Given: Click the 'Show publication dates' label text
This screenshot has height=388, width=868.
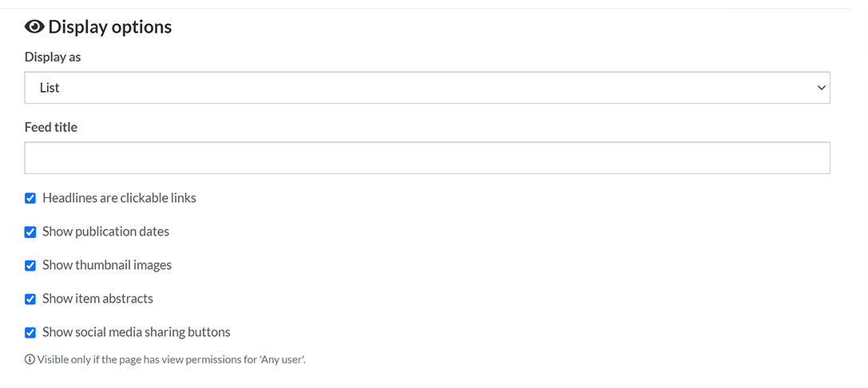Looking at the screenshot, I should coord(105,232).
